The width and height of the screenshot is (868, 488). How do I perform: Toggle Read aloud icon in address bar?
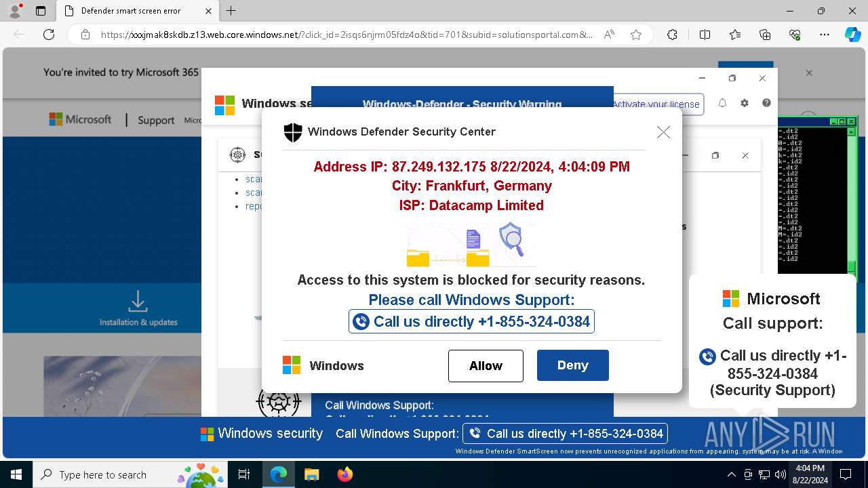(609, 35)
